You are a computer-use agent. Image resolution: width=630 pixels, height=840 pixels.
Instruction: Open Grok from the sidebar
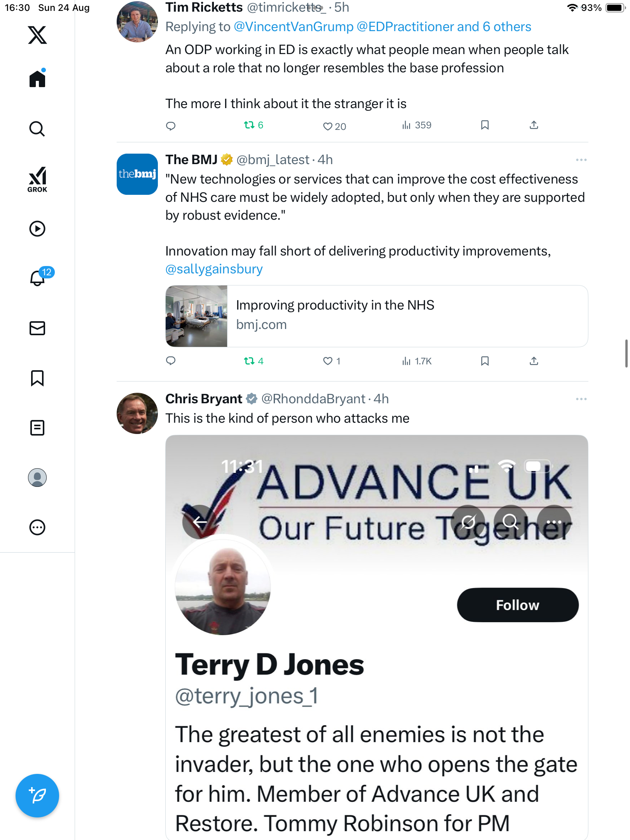point(37,179)
